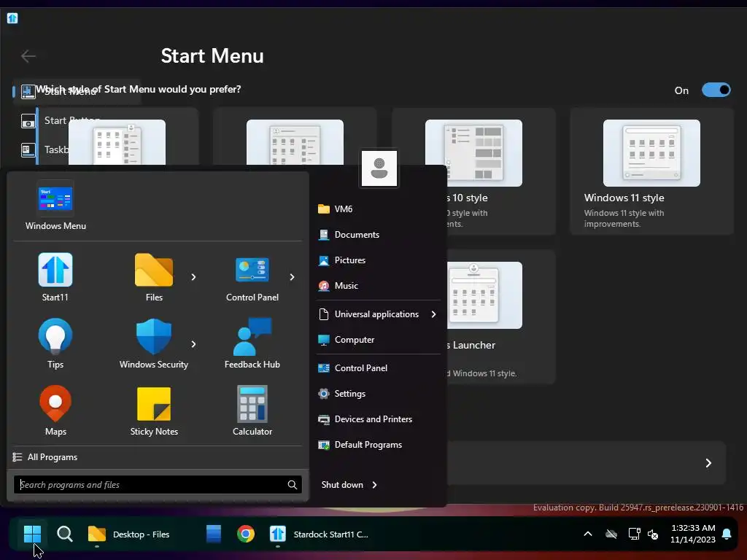This screenshot has width=747, height=560.
Task: Click the search magnifier in search box
Action: (x=292, y=485)
